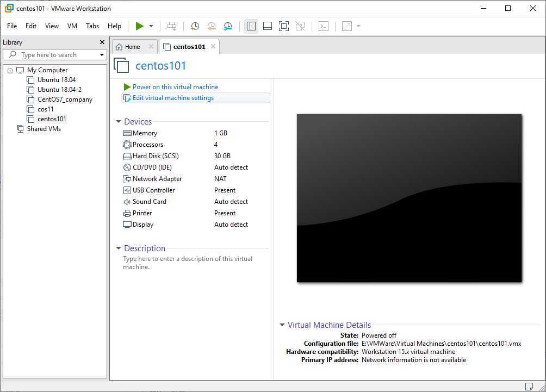
Task: Switch to the Home tab
Action: coord(132,47)
